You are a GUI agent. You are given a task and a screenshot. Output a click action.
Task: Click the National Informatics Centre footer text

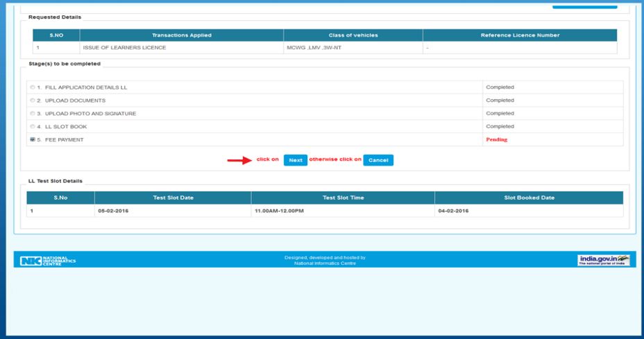[x=325, y=263]
